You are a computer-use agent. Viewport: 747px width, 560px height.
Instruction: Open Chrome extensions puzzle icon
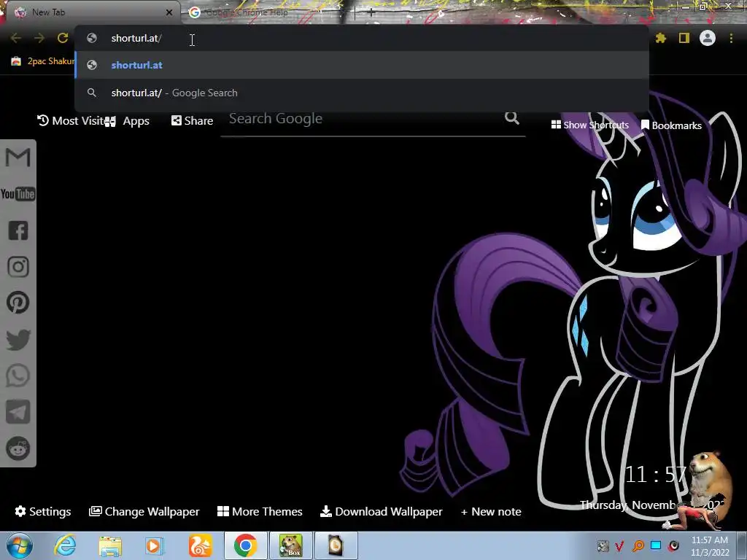[661, 38]
